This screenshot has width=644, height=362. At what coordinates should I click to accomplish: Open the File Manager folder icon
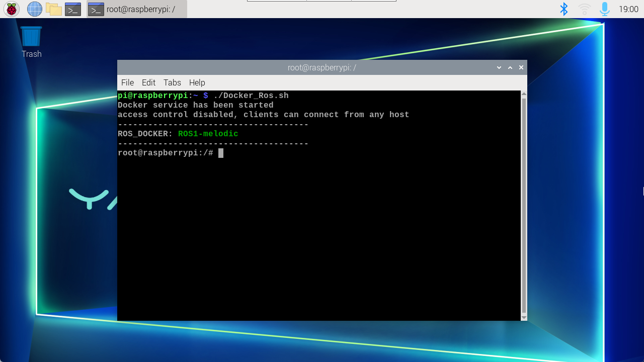tap(53, 9)
